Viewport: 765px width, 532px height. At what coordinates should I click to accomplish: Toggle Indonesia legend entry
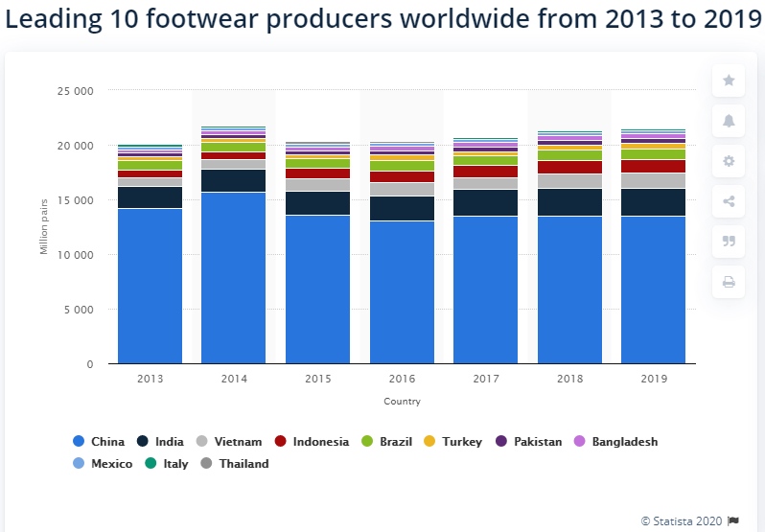[311, 442]
